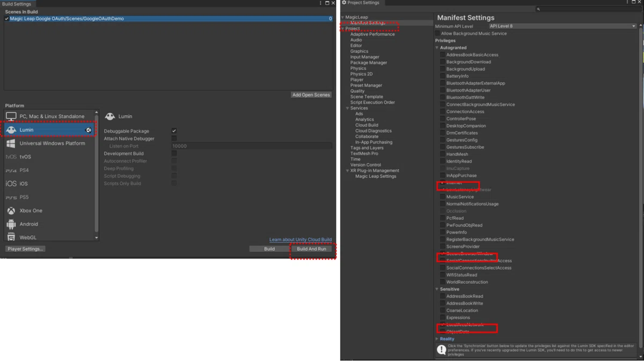Open Player in Project Settings tree

pos(357,80)
